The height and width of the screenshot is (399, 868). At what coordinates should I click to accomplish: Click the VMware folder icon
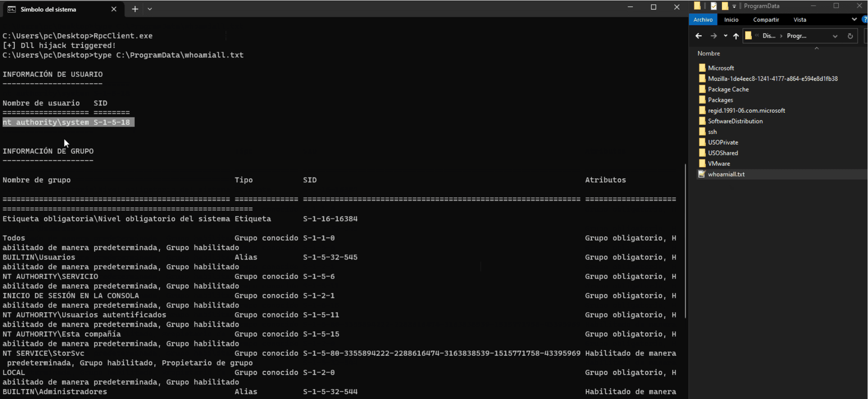(702, 164)
